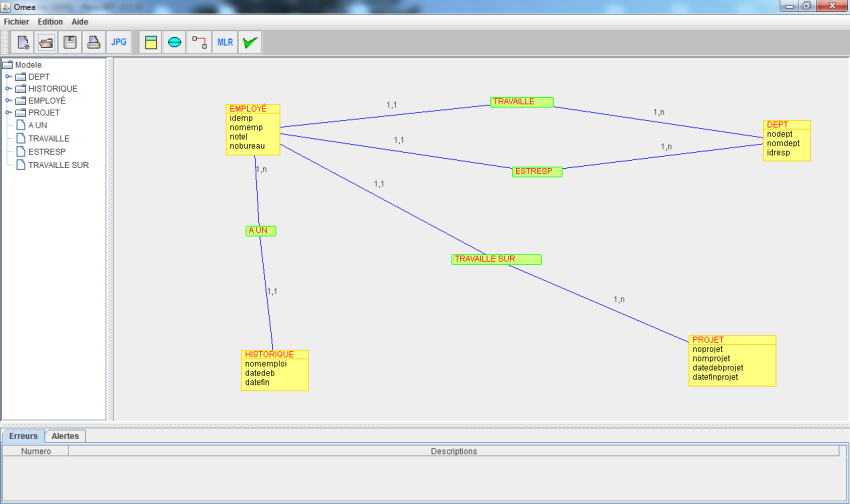
Task: Export diagram with the JPG button
Action: tap(119, 42)
